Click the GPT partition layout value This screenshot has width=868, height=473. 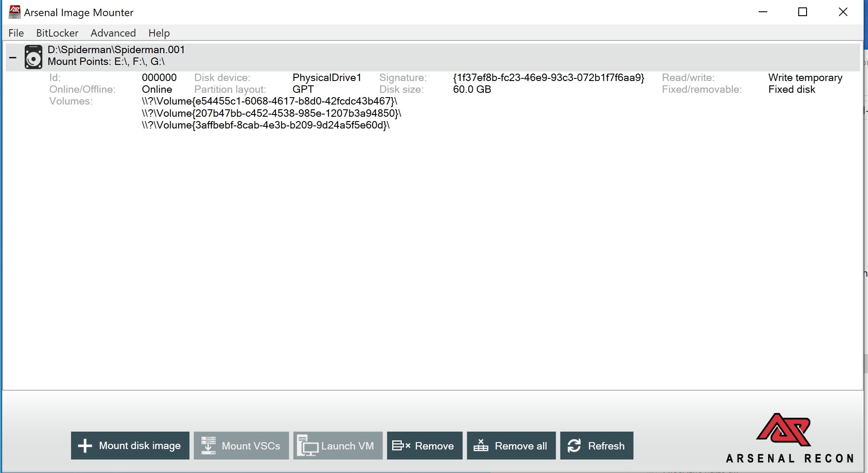[x=303, y=89]
